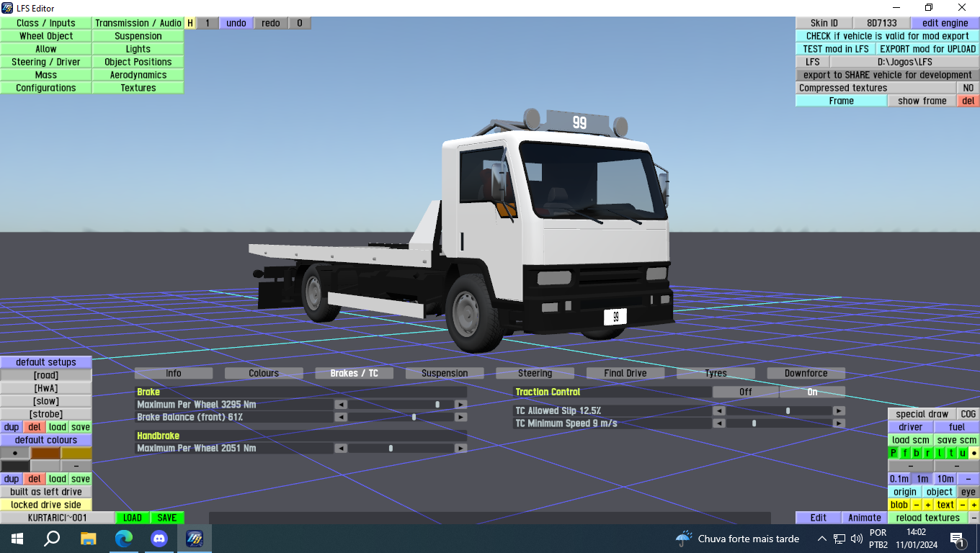Screen dimensions: 980x553
Task: Open the Windows notification center
Action: pos(958,539)
